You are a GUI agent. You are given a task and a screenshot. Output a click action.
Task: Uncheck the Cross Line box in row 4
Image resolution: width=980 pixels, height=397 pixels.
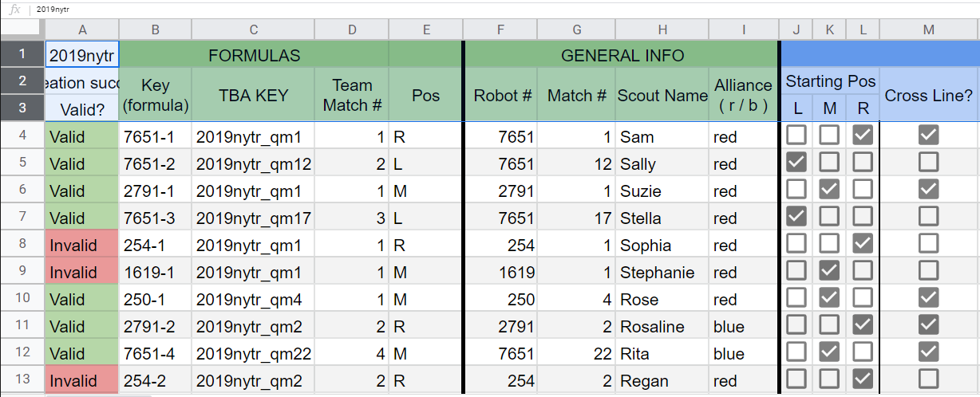[x=928, y=136]
